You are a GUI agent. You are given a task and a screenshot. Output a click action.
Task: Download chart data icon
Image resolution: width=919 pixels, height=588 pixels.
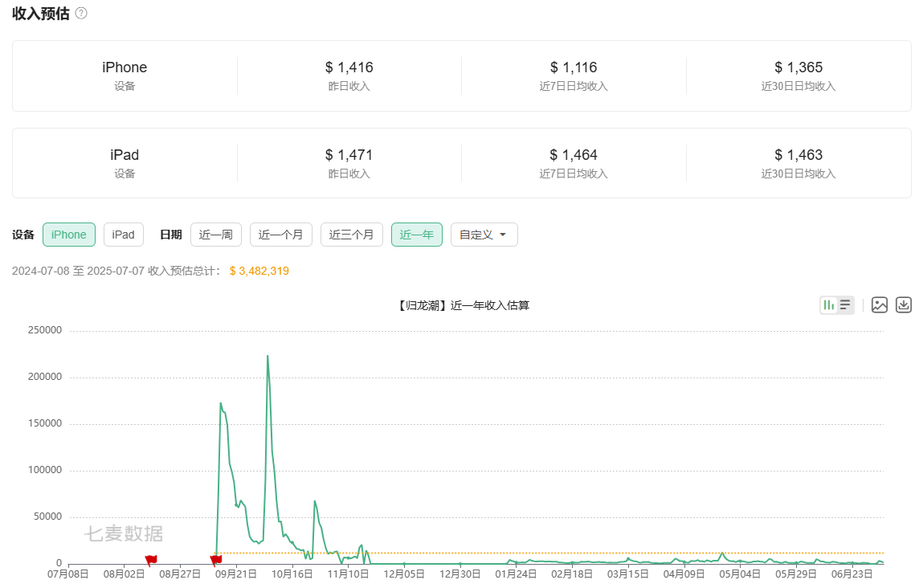click(903, 305)
